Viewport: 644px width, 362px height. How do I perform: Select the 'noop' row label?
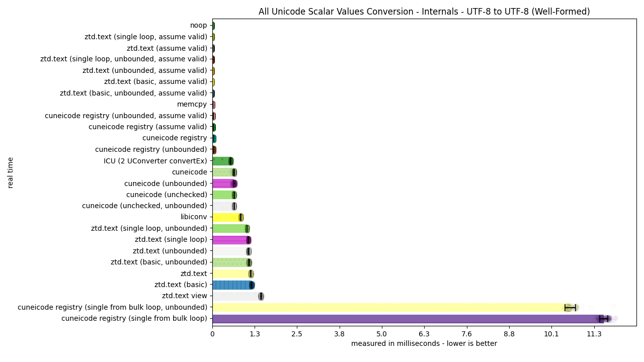(198, 26)
